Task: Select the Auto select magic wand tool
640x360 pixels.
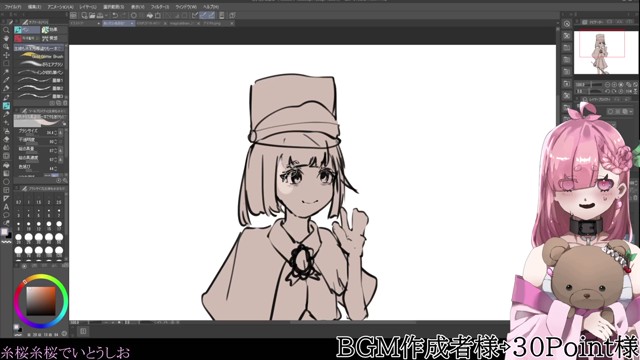Action: point(6,72)
